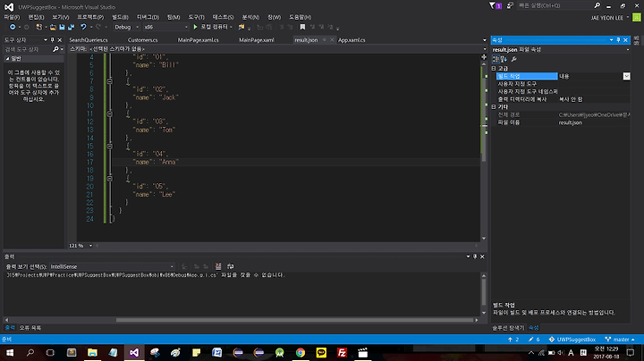This screenshot has width=644, height=361.
Task: Open the build action value dropdown arrow
Action: coord(626,76)
